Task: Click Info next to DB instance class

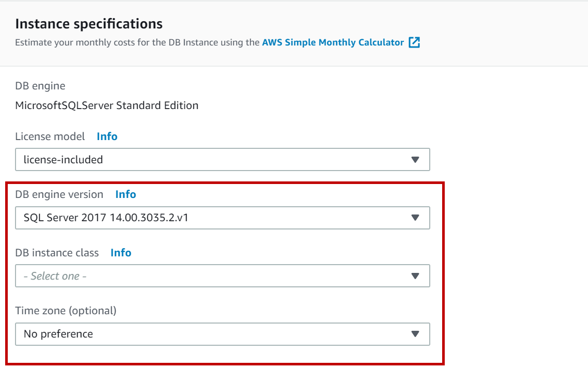Action: (x=121, y=253)
